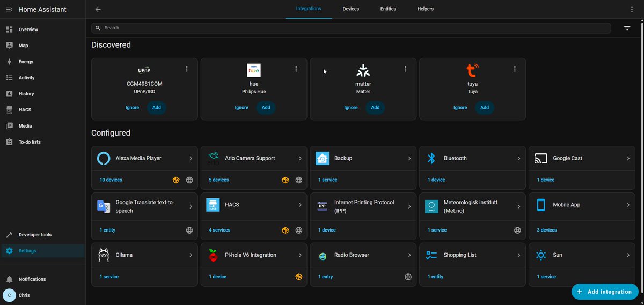Click the Settings gear icon
This screenshot has height=305, width=644.
click(9, 251)
